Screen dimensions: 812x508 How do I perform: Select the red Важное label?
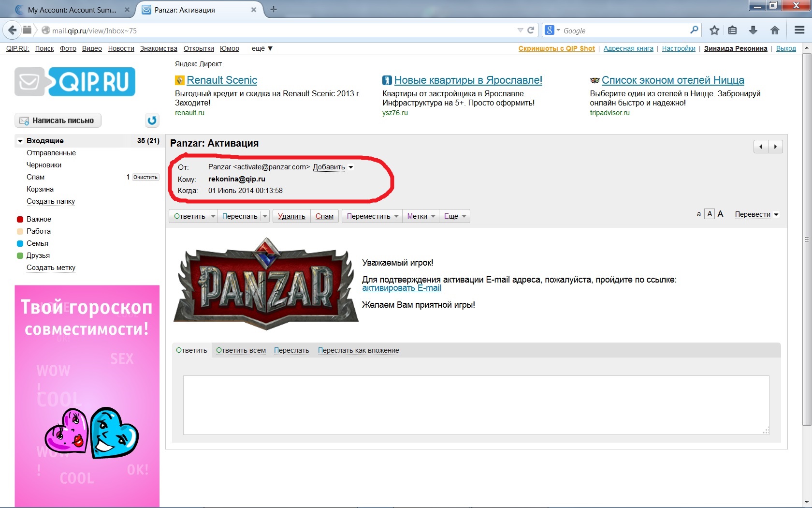click(x=34, y=219)
